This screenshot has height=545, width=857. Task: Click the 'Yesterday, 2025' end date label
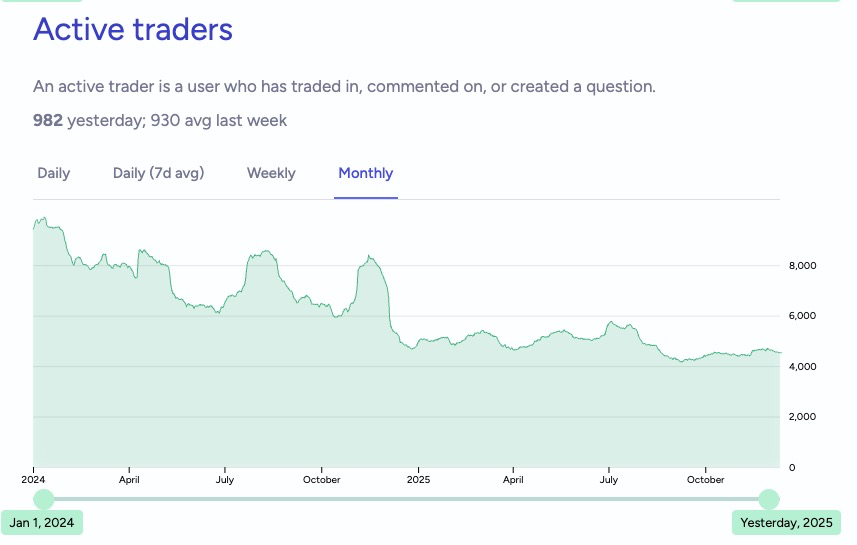pos(786,522)
